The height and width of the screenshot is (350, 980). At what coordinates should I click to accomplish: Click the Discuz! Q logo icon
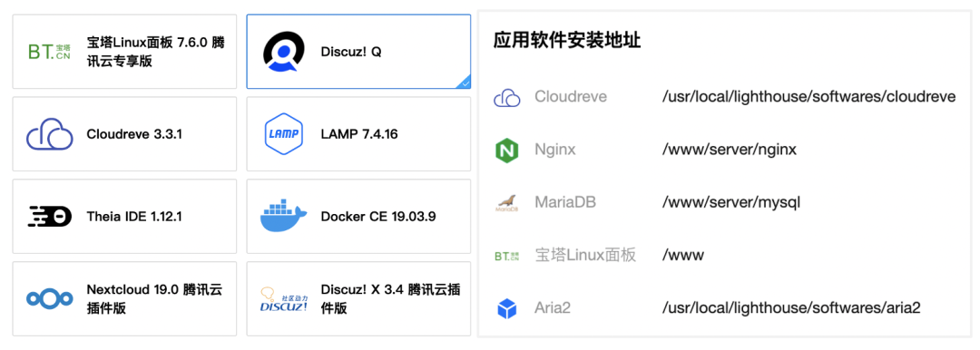coord(283,52)
